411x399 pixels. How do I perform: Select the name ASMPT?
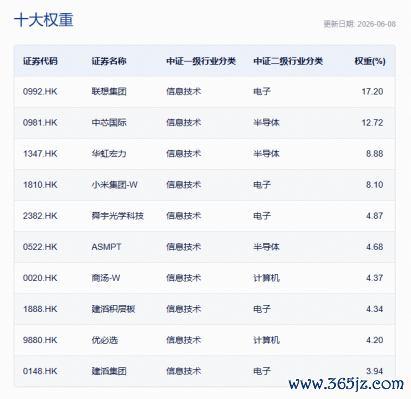(x=106, y=247)
